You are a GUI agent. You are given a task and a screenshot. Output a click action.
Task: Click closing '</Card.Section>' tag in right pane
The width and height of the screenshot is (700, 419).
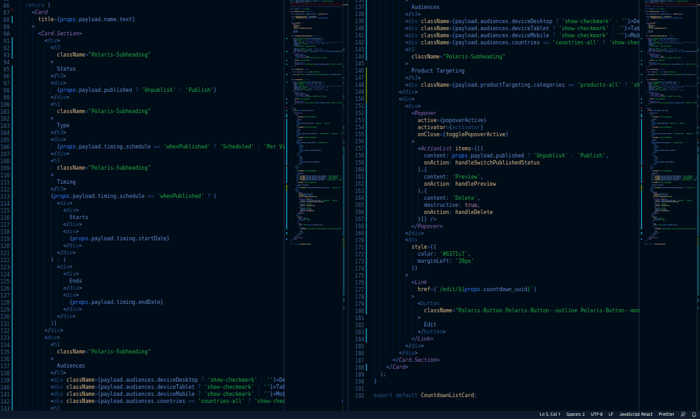pyautogui.click(x=416, y=360)
